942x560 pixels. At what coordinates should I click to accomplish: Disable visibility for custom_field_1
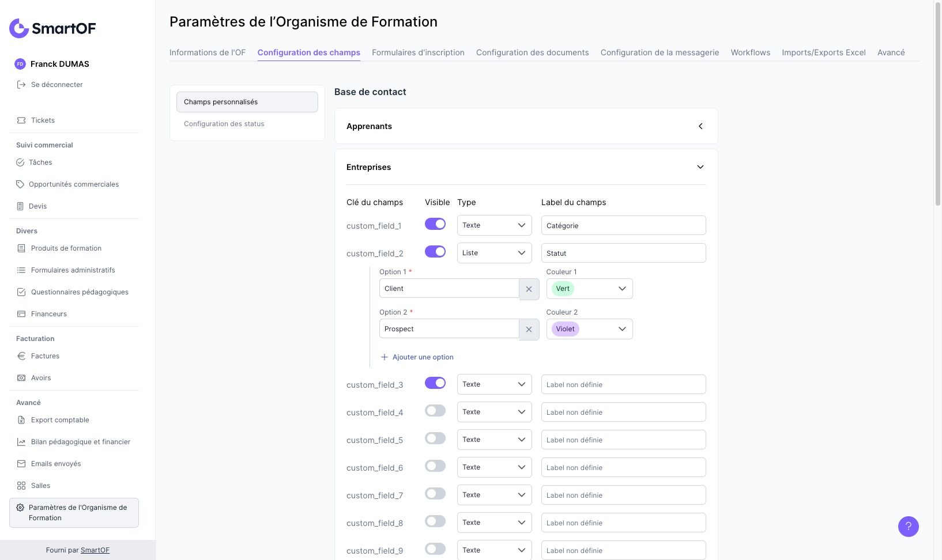point(435,224)
